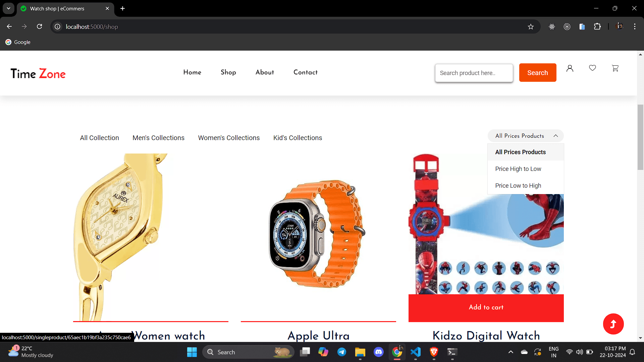The height and width of the screenshot is (362, 644).
Task: Select All Prices Products option
Action: pos(526,152)
